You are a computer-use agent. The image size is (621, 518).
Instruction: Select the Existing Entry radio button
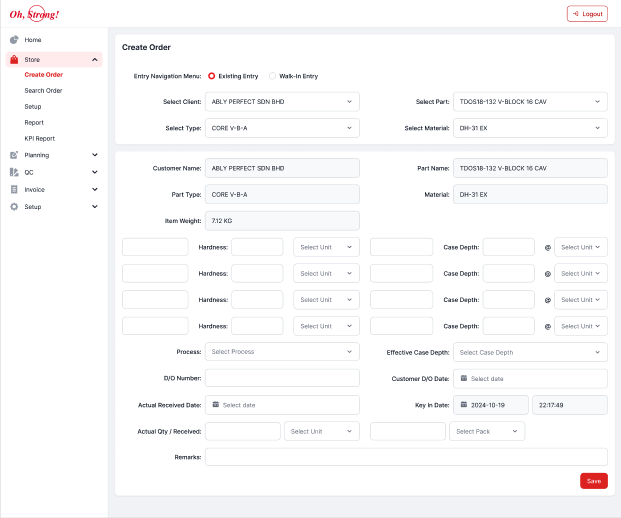click(211, 76)
